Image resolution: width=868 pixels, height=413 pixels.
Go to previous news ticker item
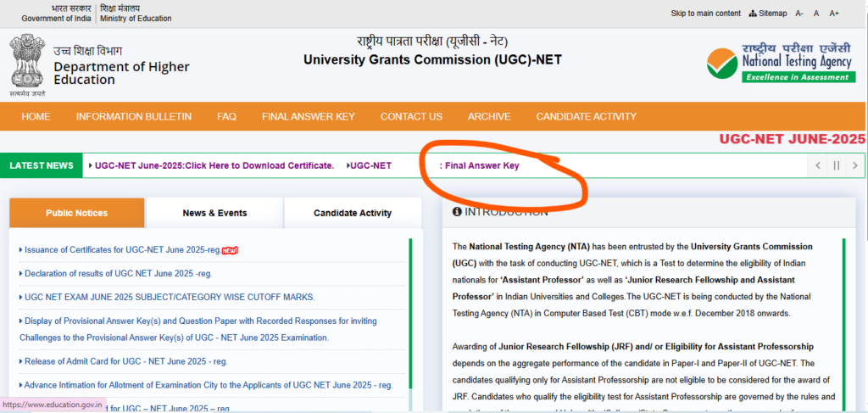(x=818, y=165)
